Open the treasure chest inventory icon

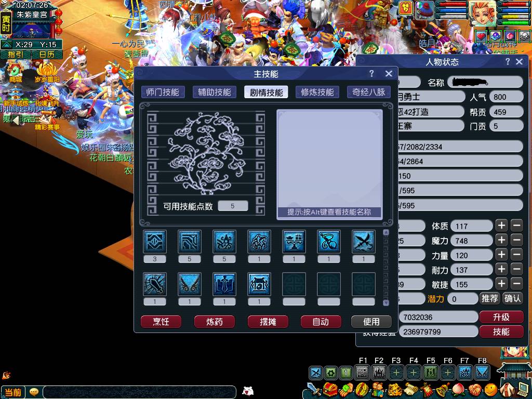pyautogui.click(x=330, y=390)
